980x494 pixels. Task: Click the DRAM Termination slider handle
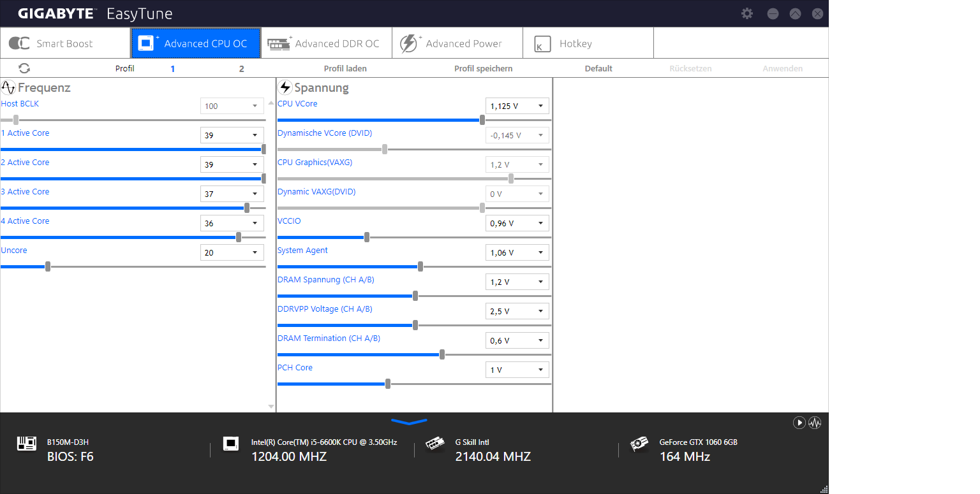click(442, 354)
